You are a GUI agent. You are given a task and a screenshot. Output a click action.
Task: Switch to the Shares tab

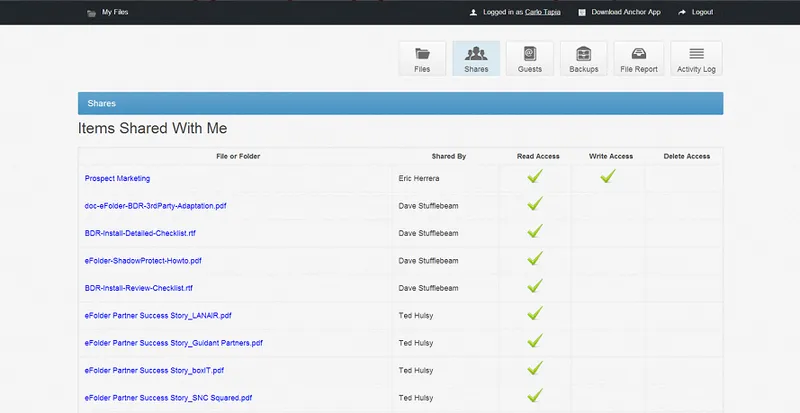476,59
